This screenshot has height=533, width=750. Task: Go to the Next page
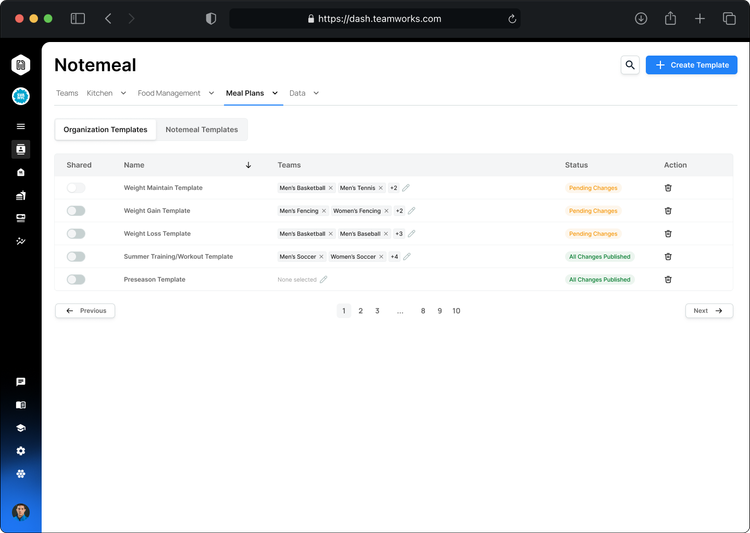point(709,311)
